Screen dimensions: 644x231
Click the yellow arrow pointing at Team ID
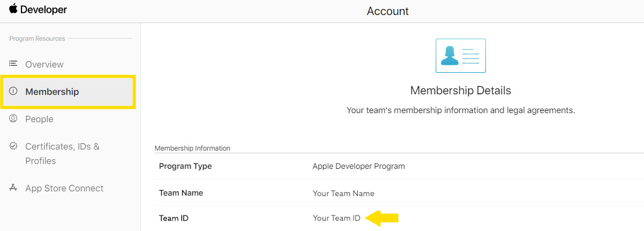click(381, 218)
